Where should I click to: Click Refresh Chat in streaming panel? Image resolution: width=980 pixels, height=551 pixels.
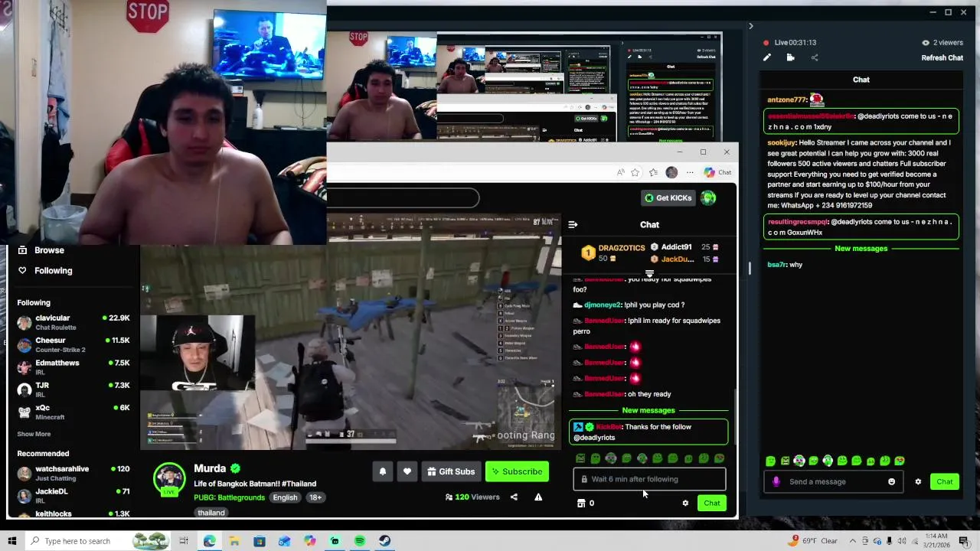click(942, 57)
